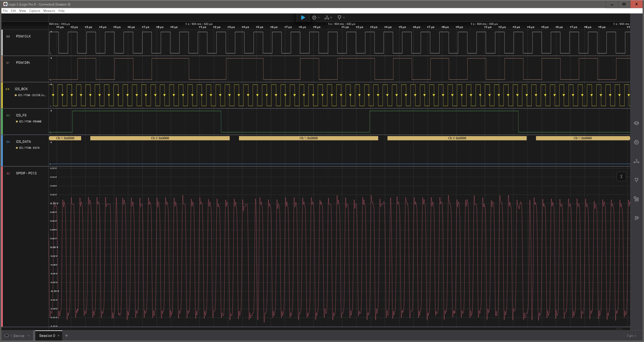This screenshot has width=644, height=342.
Task: Start capture with the blue play button
Action: point(303,18)
